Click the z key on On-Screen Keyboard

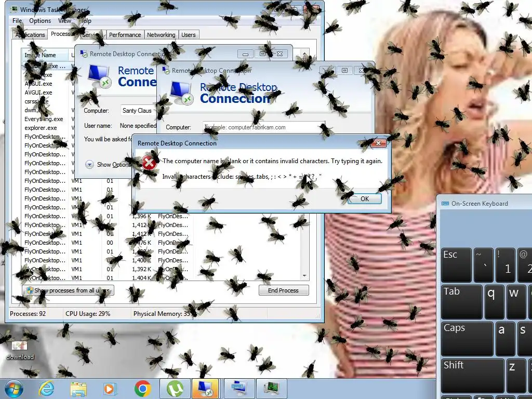click(516, 376)
